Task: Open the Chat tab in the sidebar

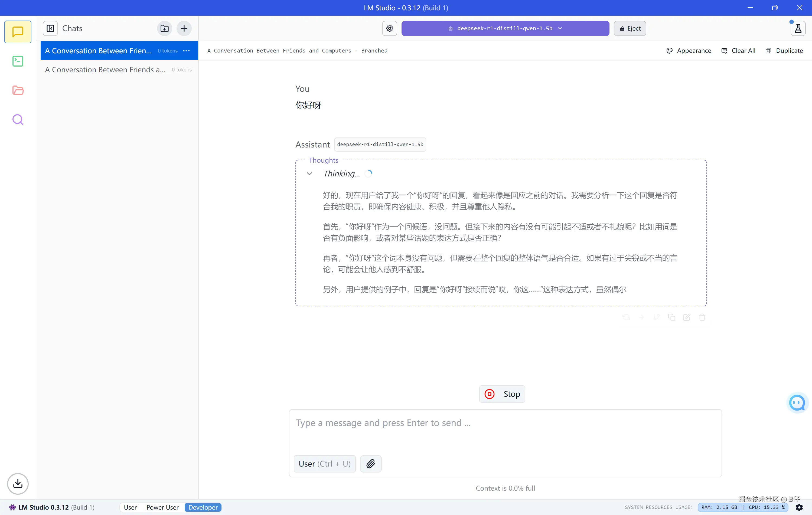Action: click(18, 32)
